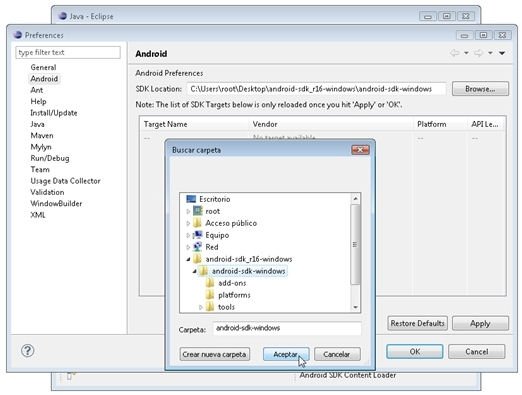Viewport: 522px width, 395px height.
Task: Click the type filter text field
Action: [x=68, y=53]
